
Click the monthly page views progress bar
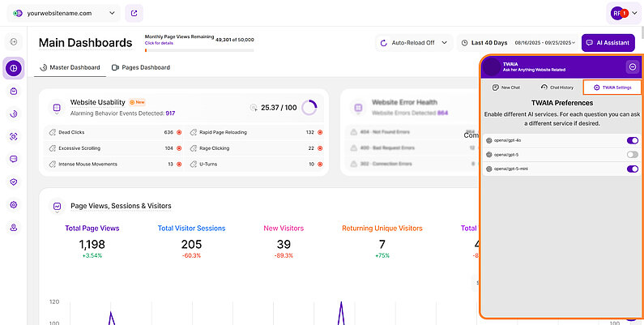coord(198,49)
